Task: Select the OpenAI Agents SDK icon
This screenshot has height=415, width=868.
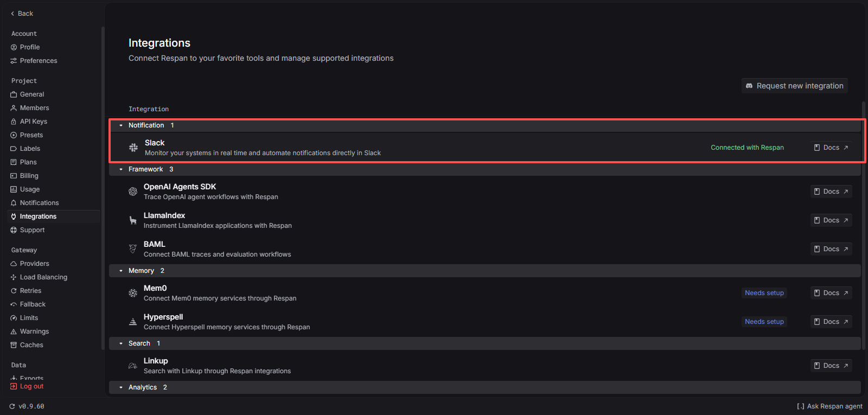Action: (x=133, y=191)
